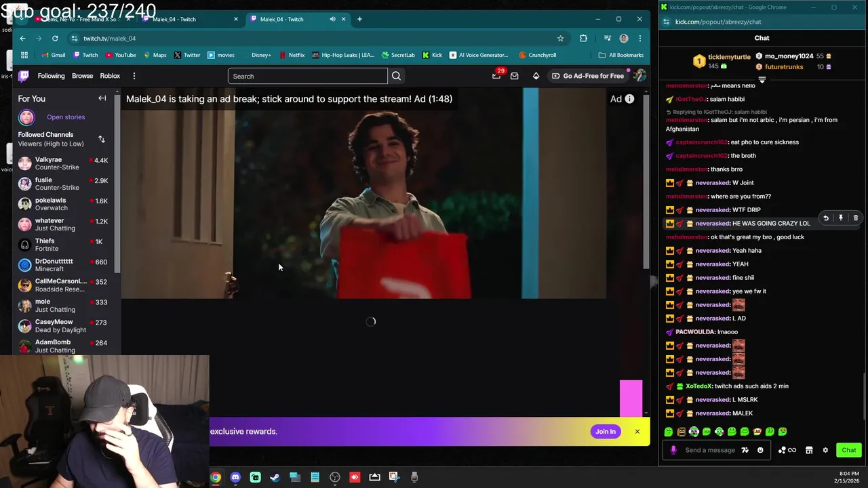Image resolution: width=868 pixels, height=488 pixels.
Task: Click the green Chat send button
Action: pyautogui.click(x=849, y=450)
